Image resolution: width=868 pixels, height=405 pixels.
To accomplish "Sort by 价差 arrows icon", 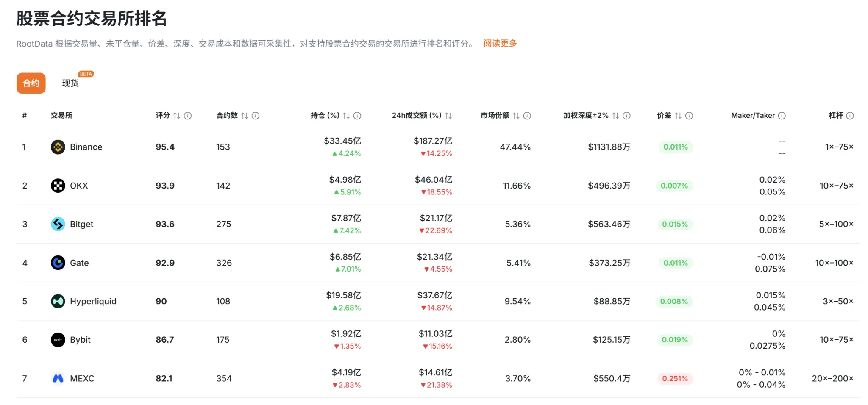I will [678, 116].
